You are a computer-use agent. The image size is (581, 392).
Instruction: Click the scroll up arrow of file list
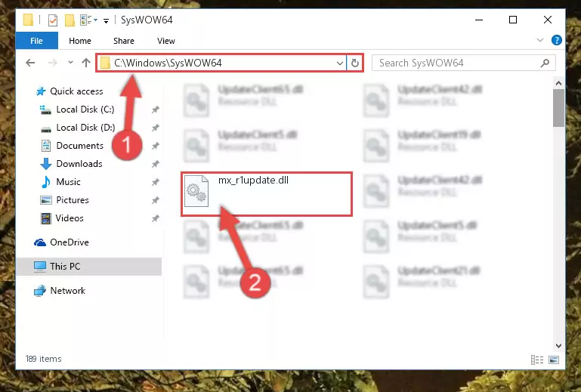559,83
